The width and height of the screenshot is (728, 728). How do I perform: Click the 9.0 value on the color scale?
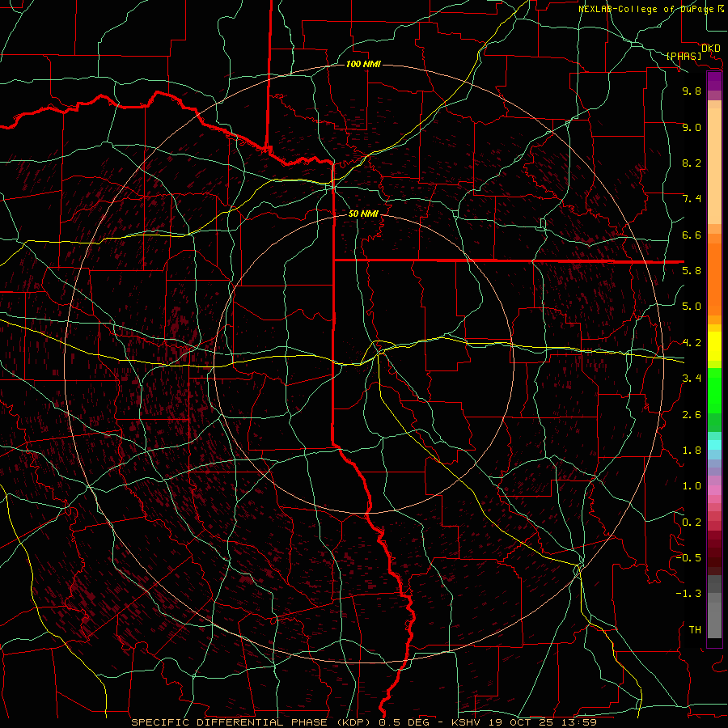pos(692,127)
